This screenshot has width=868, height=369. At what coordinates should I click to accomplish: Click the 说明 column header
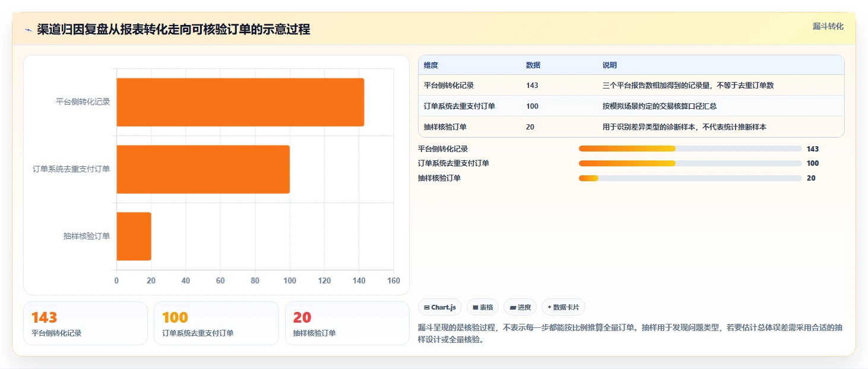[x=610, y=65]
